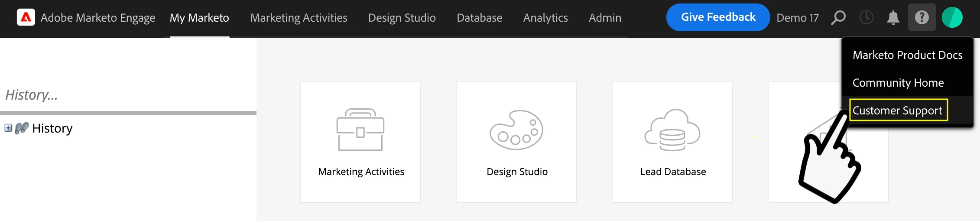Click the Design Studio palette icon
Viewport: 980px width, 221px height.
[516, 130]
